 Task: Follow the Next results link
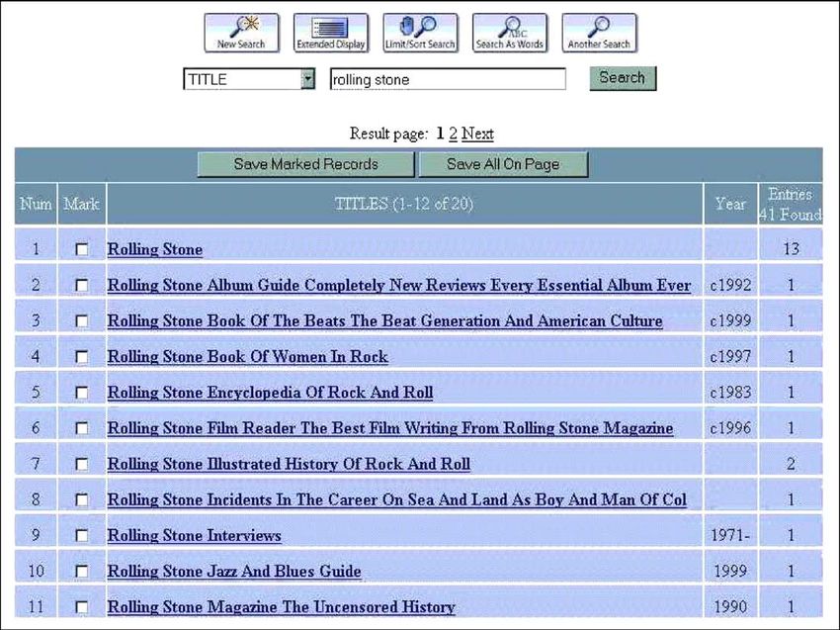point(477,134)
